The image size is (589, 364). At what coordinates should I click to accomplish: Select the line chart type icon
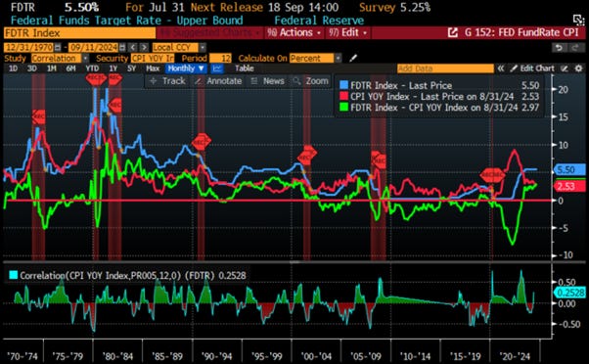(217, 68)
